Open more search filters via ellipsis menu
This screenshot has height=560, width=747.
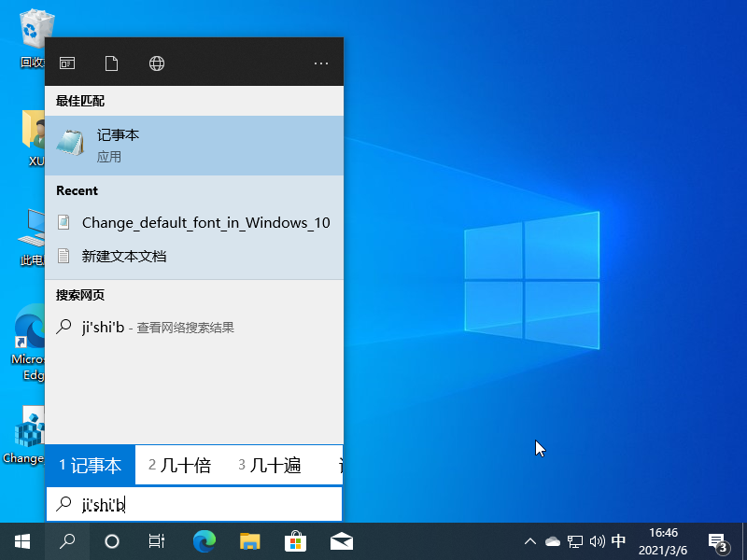pos(321,63)
